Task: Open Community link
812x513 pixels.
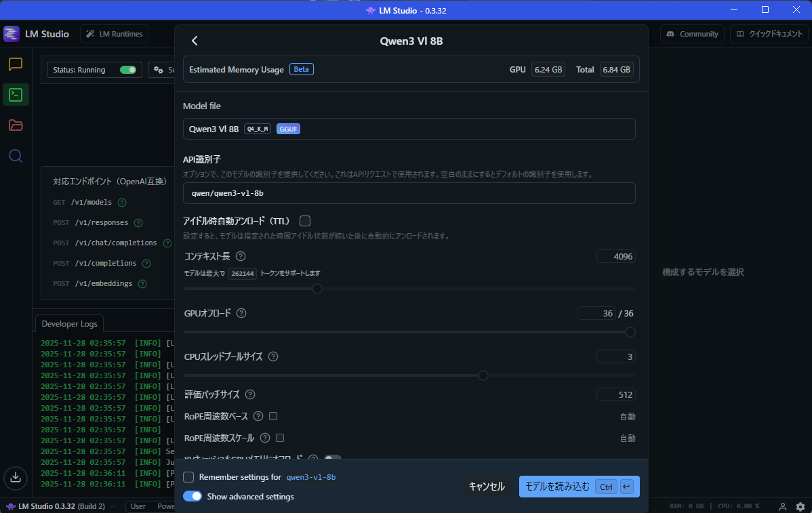Action: (x=693, y=34)
